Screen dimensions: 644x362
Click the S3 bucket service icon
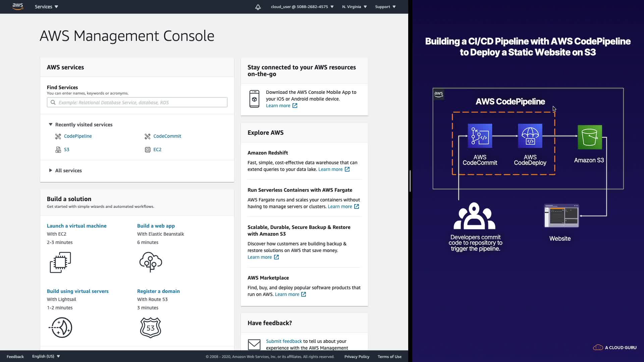pos(58,150)
